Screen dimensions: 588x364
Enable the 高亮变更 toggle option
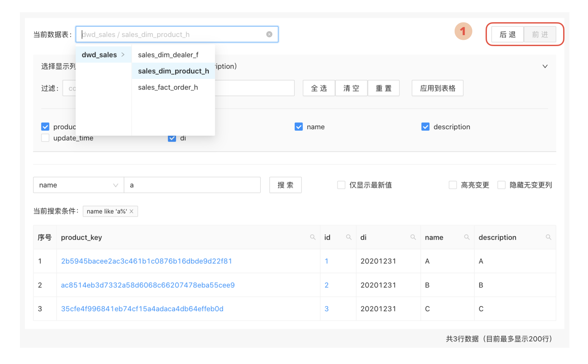[453, 185]
